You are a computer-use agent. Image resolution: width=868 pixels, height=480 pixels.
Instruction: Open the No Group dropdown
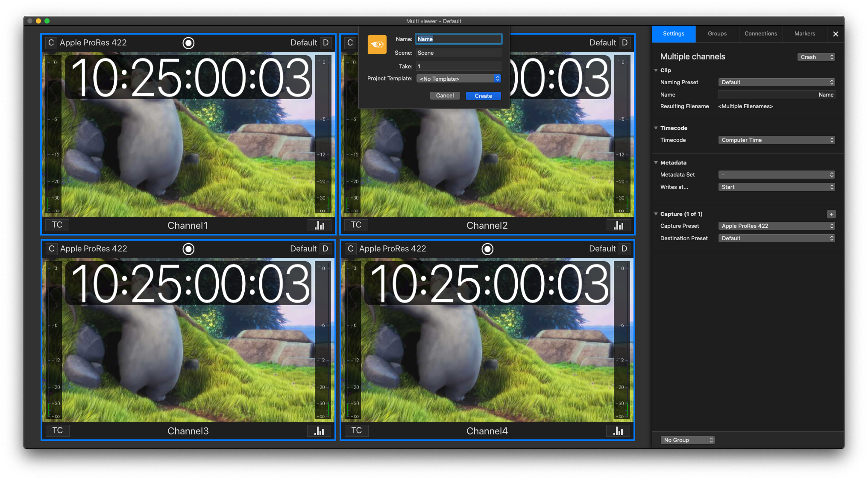[687, 440]
